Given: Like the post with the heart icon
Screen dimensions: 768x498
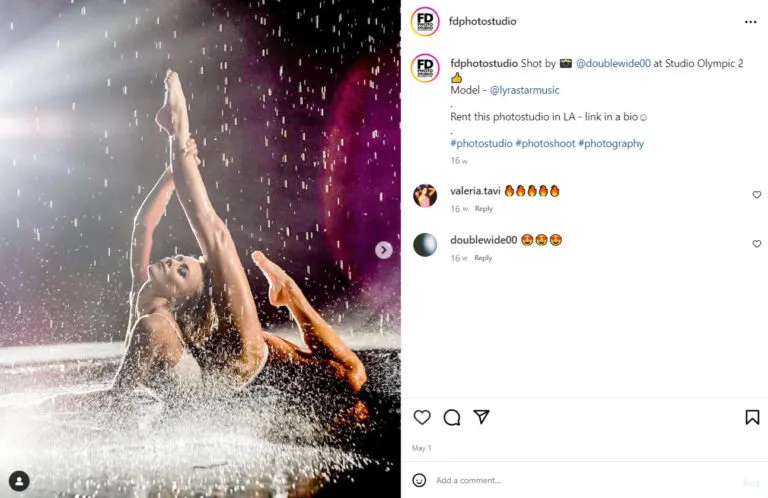Looking at the screenshot, I should coord(422,417).
